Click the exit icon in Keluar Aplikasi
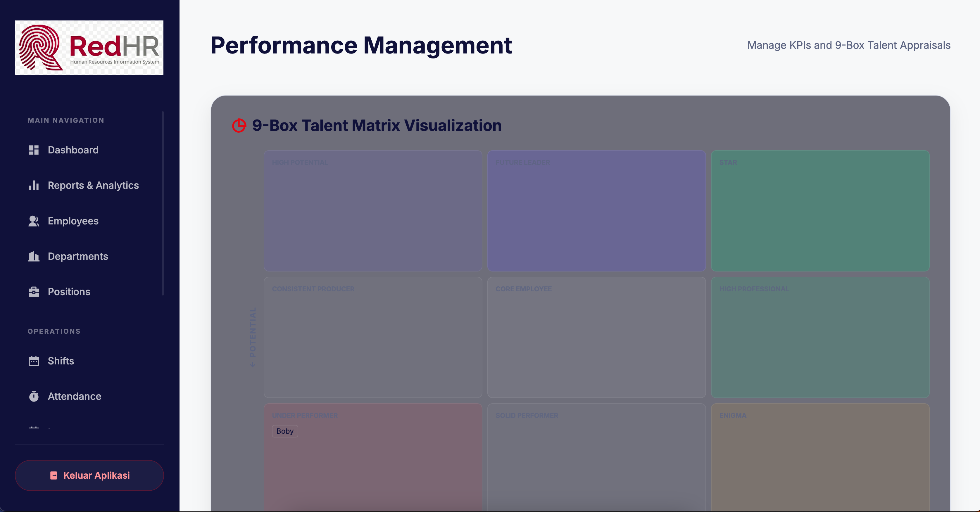The height and width of the screenshot is (512, 980). point(54,475)
